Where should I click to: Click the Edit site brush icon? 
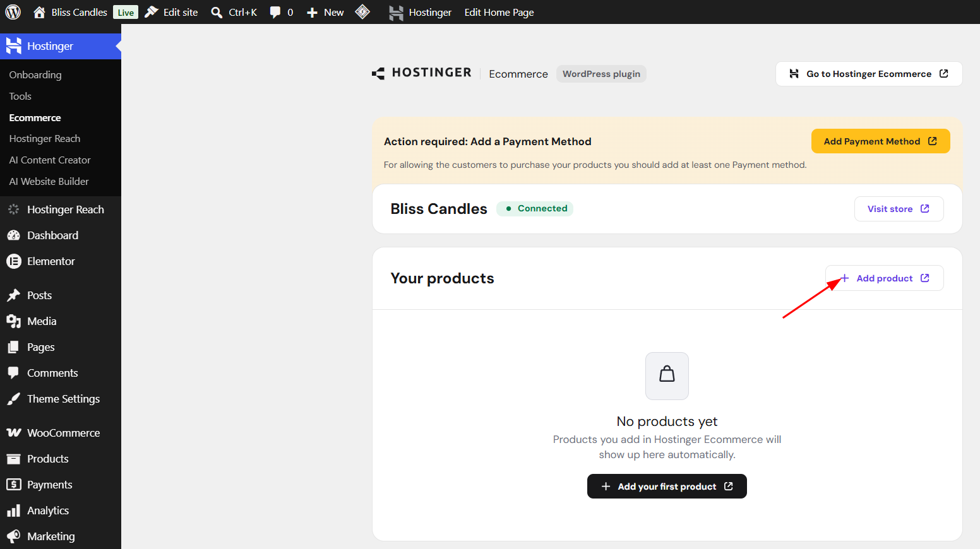click(x=152, y=12)
